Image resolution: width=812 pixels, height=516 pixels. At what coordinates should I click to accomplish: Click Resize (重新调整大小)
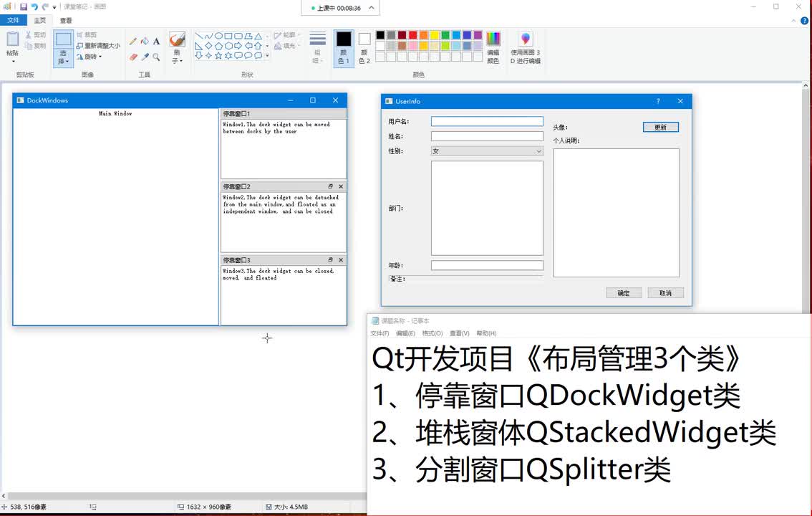[98, 46]
